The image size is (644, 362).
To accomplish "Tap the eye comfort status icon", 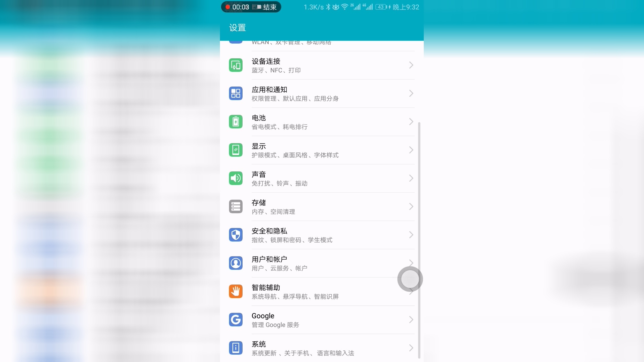I will coord(336,7).
